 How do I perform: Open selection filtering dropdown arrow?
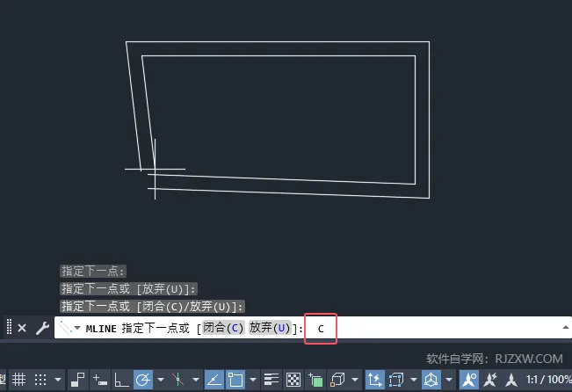[x=414, y=380]
